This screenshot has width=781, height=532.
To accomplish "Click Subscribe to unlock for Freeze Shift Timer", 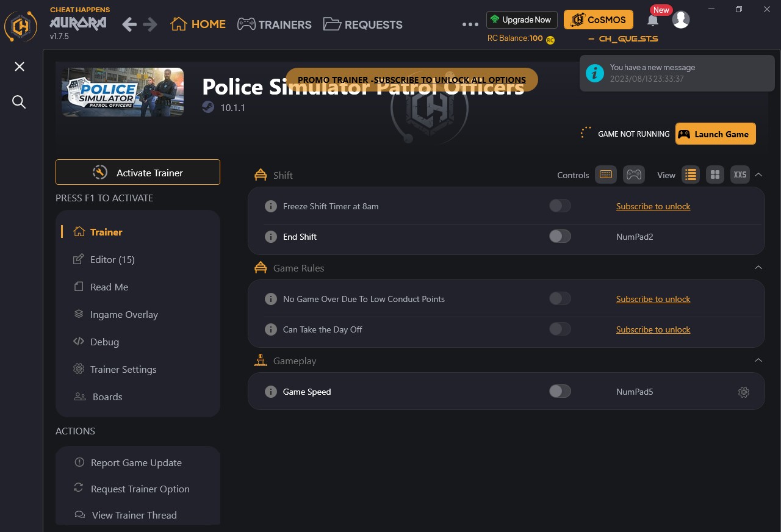I will (653, 206).
